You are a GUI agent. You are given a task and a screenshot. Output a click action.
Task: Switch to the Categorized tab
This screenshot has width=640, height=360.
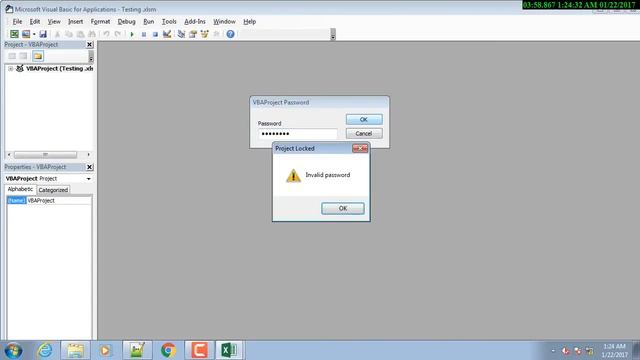[x=53, y=190]
